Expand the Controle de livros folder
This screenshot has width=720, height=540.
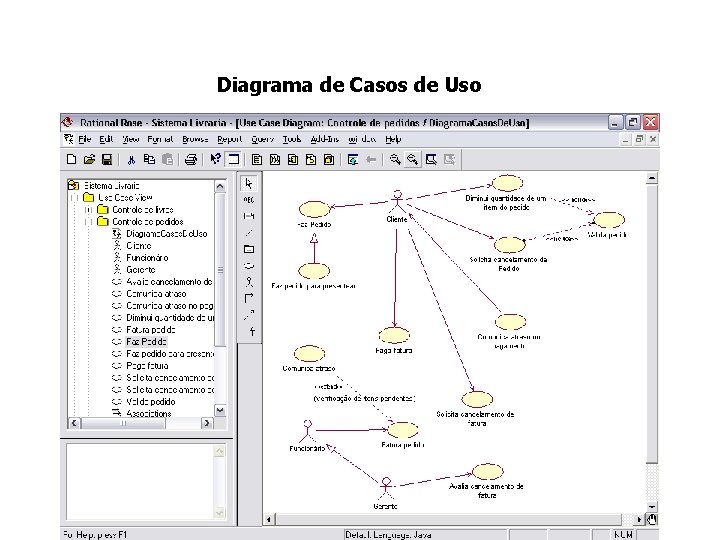[x=89, y=210]
